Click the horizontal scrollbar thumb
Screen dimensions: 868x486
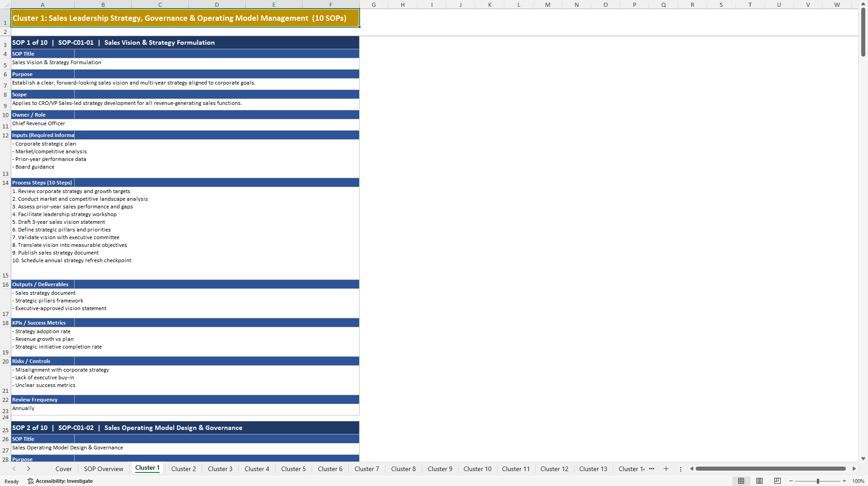click(771, 469)
